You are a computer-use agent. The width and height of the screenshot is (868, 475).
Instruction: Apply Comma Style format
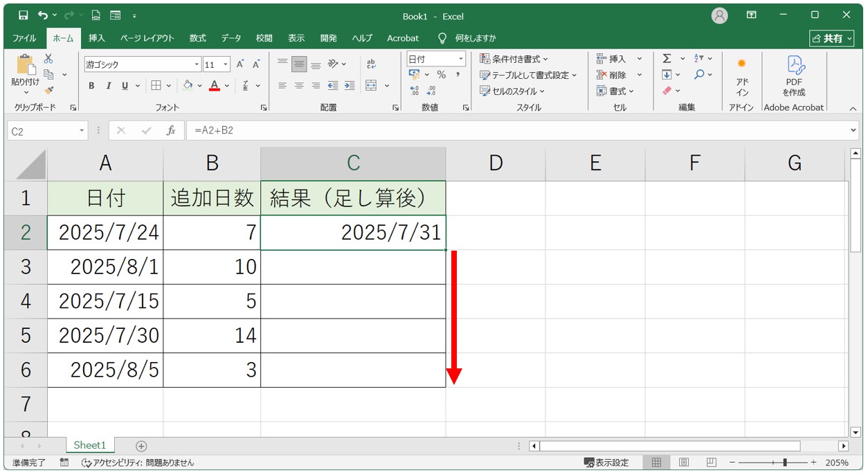(458, 75)
